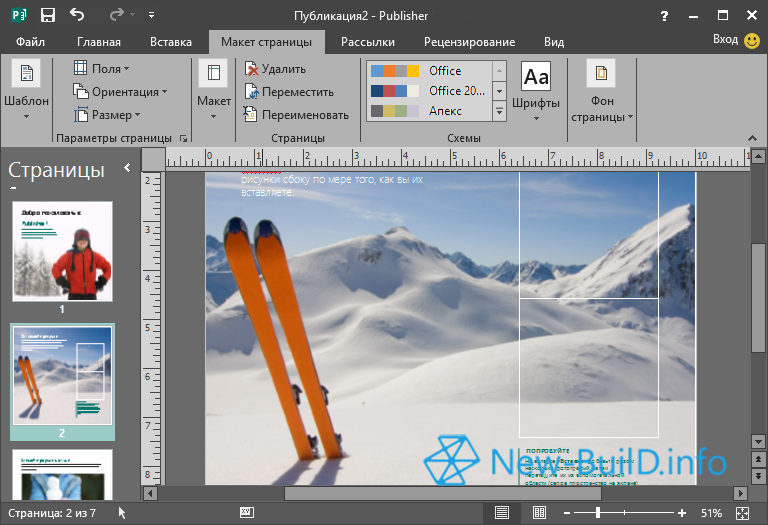The width and height of the screenshot is (768, 525).
Task: Click the vertical scrollbar up arrow
Action: point(758,157)
